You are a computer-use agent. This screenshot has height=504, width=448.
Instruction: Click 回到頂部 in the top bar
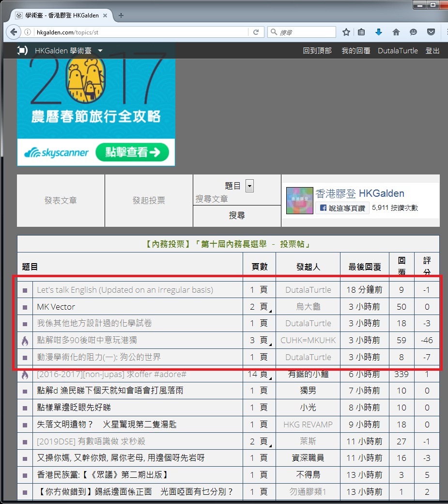click(x=317, y=50)
